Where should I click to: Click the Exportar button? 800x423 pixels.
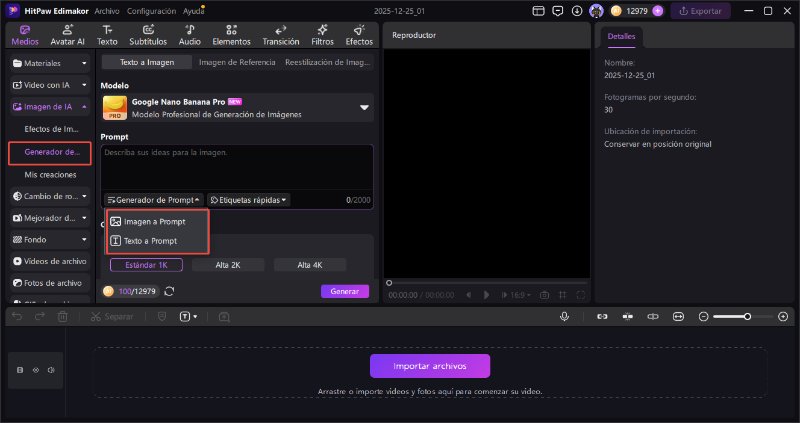point(700,11)
